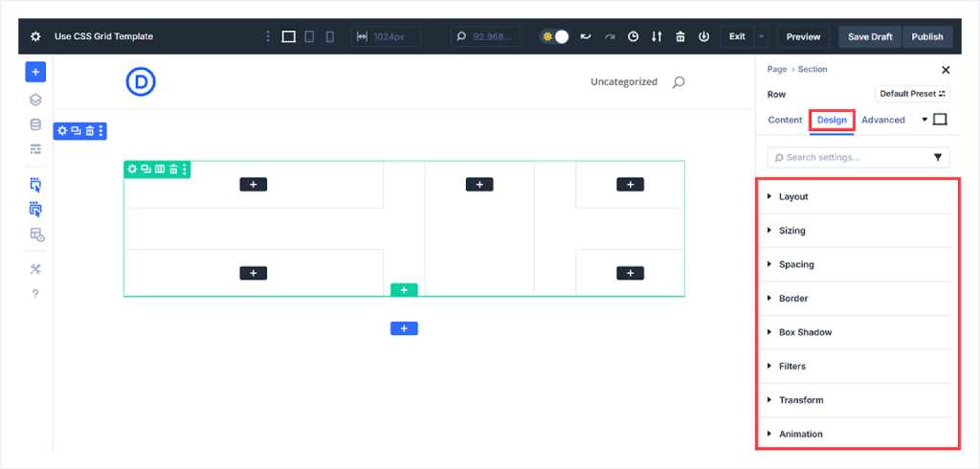The height and width of the screenshot is (469, 980).
Task: Select phone view mode
Action: coord(330,36)
